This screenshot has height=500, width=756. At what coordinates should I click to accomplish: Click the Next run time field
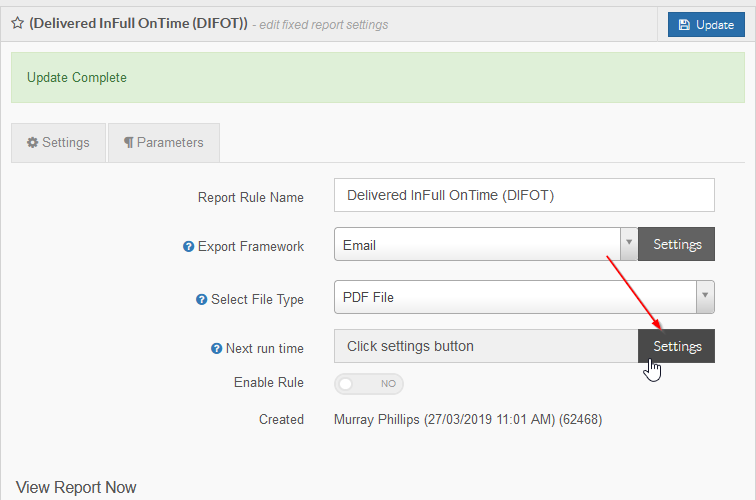[x=486, y=346]
